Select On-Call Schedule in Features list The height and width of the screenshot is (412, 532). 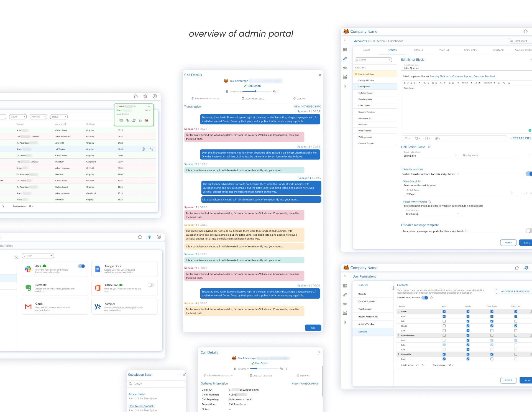(x=367, y=302)
